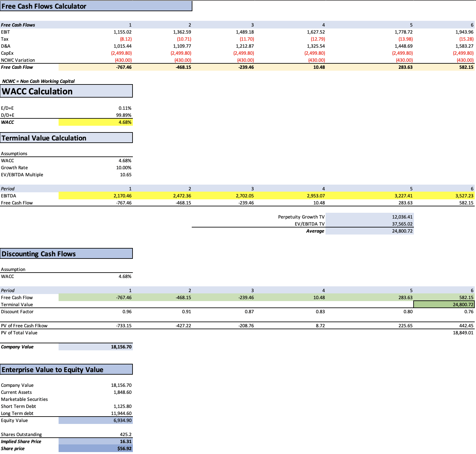This screenshot has height=454, width=476.
Task: Click the D&A value 1,015.44
Action: (x=123, y=46)
